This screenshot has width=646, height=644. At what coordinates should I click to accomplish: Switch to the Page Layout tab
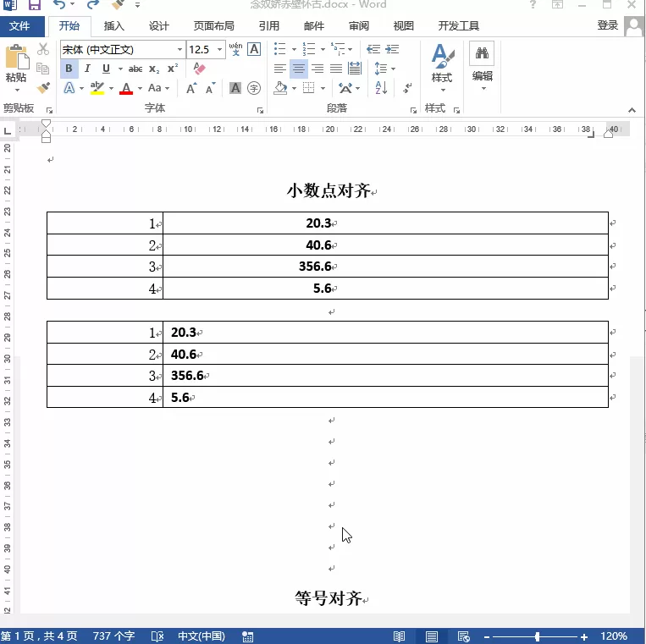coord(214,26)
